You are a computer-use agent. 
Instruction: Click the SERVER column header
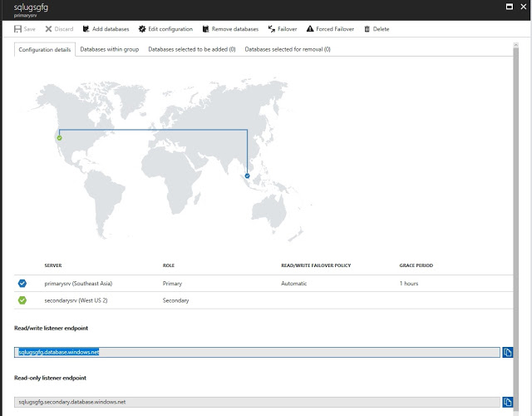coord(53,265)
